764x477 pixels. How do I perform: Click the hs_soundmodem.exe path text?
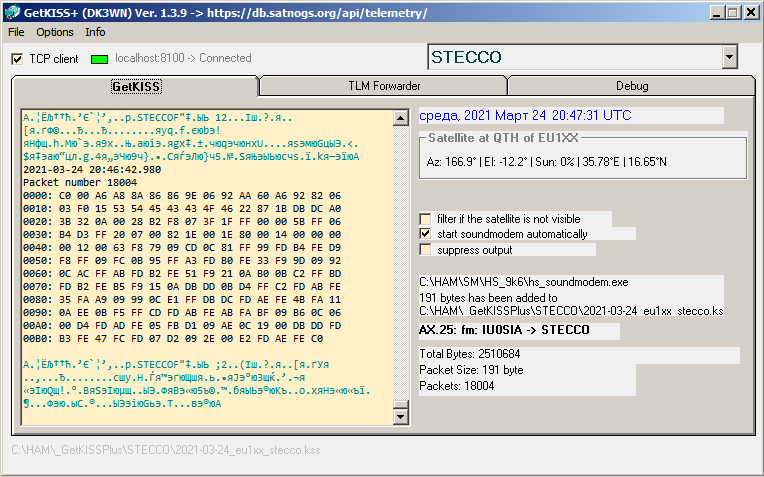524,282
